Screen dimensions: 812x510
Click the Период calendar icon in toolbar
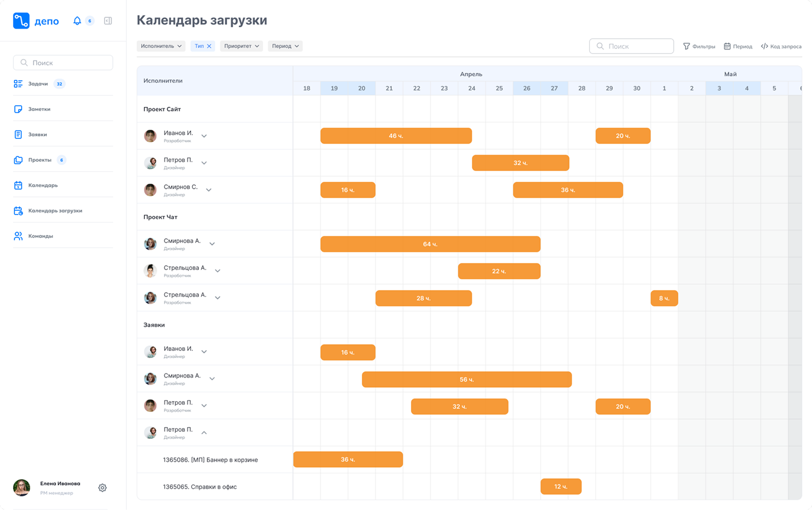pyautogui.click(x=727, y=46)
